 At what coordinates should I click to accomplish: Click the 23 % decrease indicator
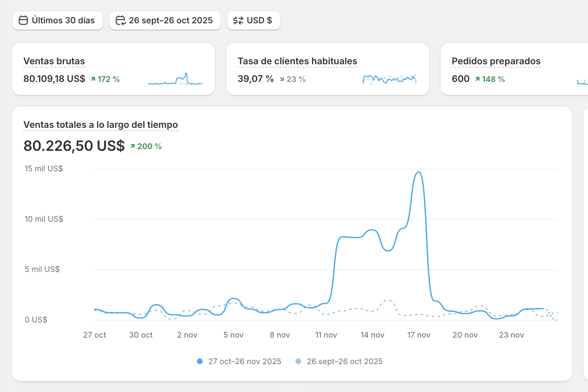click(293, 79)
